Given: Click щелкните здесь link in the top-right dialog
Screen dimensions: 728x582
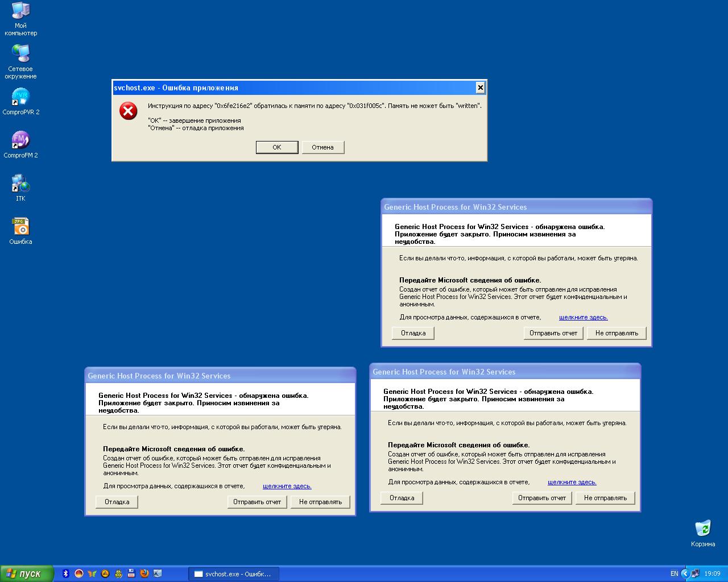Looking at the screenshot, I should [x=583, y=317].
